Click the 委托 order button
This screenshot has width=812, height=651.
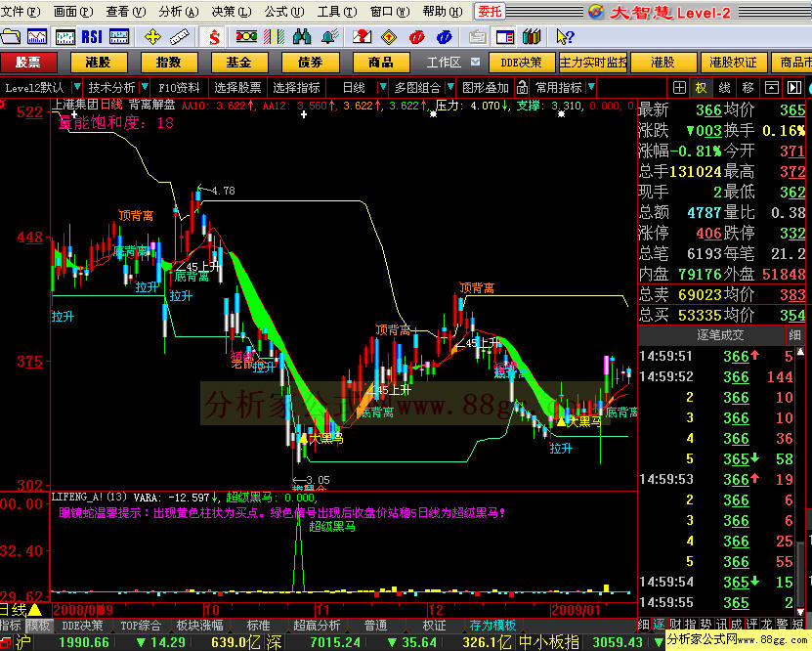pyautogui.click(x=490, y=12)
